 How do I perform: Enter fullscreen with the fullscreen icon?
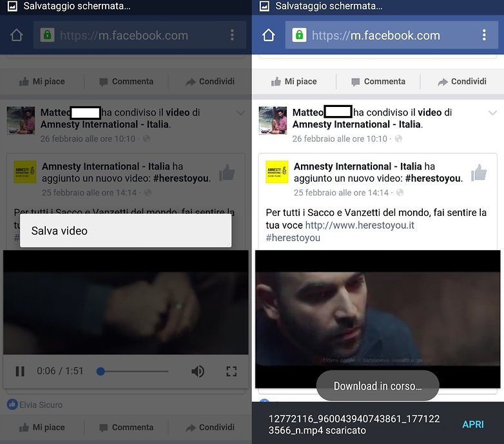(231, 371)
